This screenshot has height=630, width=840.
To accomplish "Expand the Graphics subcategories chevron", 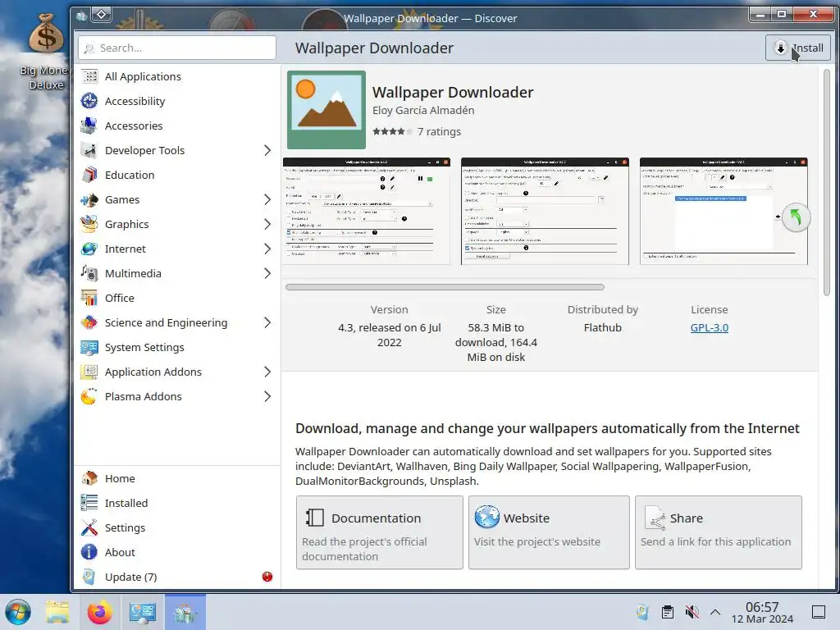I will click(267, 225).
